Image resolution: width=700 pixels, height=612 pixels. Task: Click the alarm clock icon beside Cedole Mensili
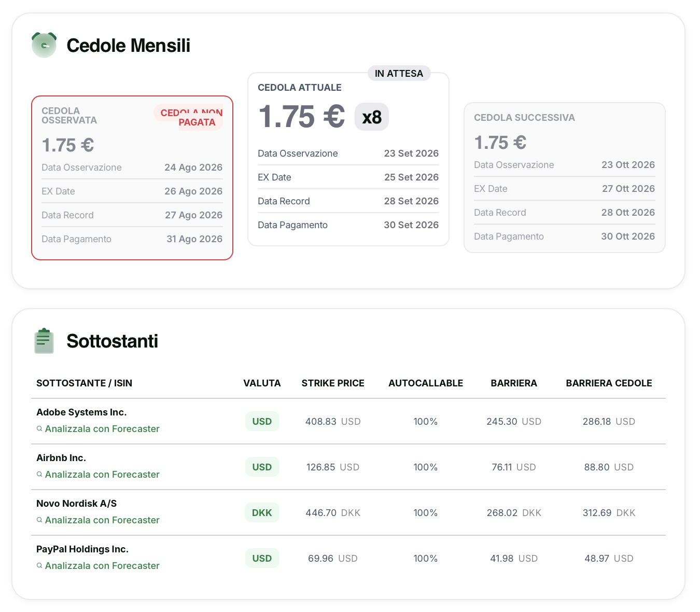tap(44, 45)
